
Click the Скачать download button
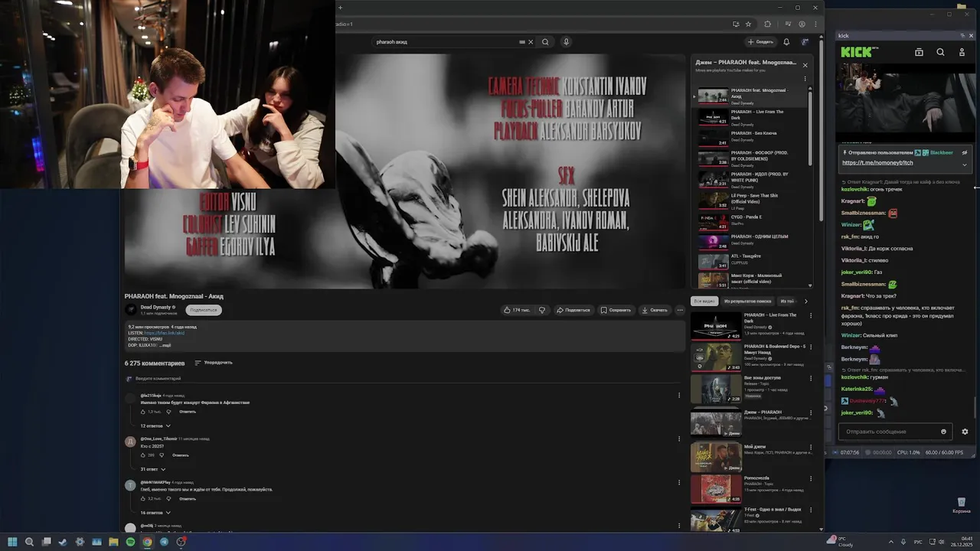click(655, 310)
